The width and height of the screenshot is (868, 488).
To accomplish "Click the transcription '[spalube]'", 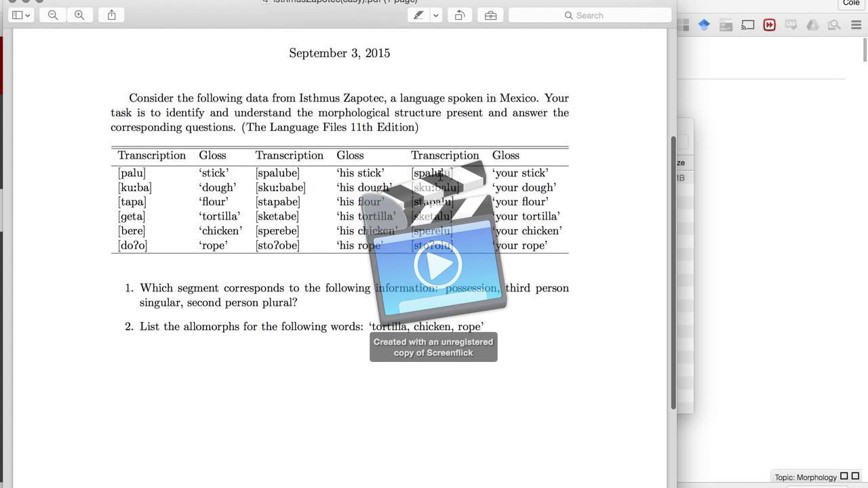I will point(277,173).
